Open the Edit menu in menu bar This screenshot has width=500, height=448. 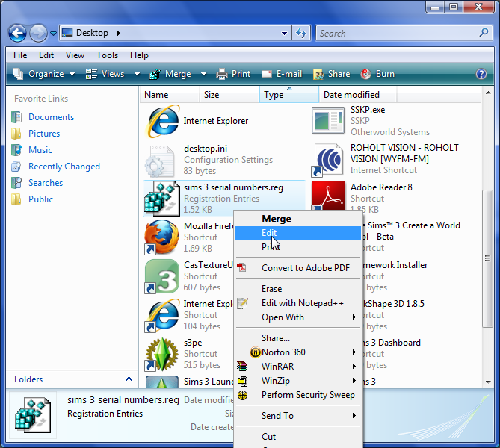(46, 55)
